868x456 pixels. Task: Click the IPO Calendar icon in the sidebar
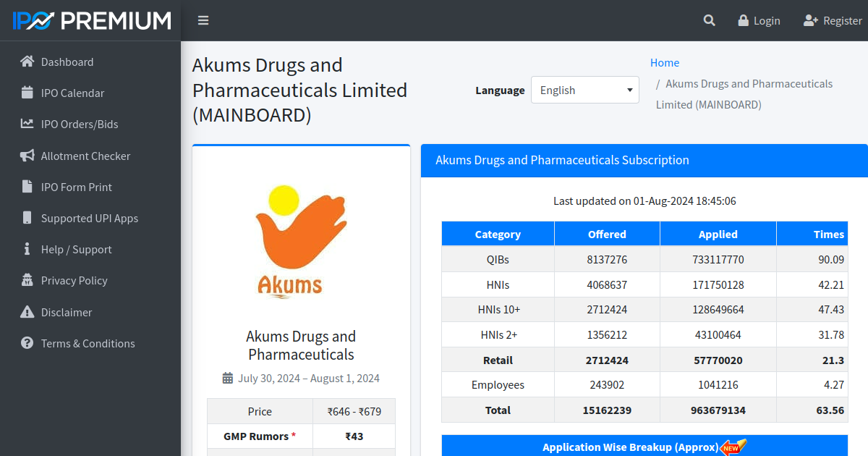pos(27,93)
